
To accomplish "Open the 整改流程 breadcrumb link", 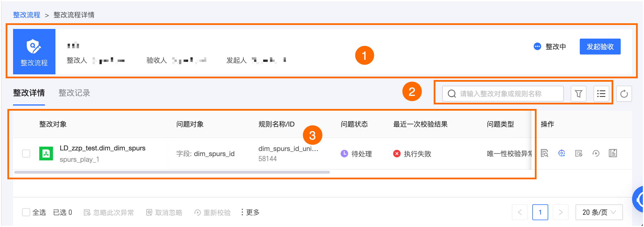I will point(27,15).
